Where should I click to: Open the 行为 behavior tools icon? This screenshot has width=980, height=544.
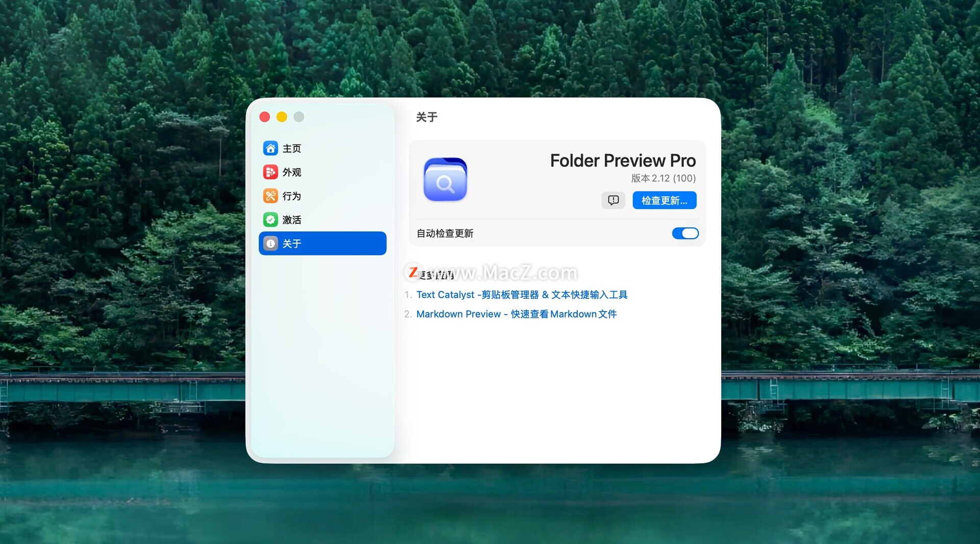click(x=271, y=196)
